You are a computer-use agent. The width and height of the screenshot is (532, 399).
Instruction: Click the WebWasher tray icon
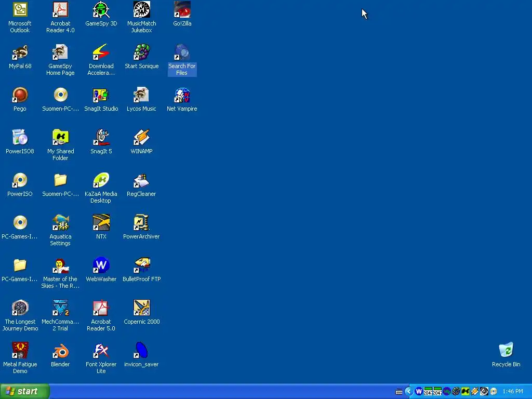(x=419, y=392)
